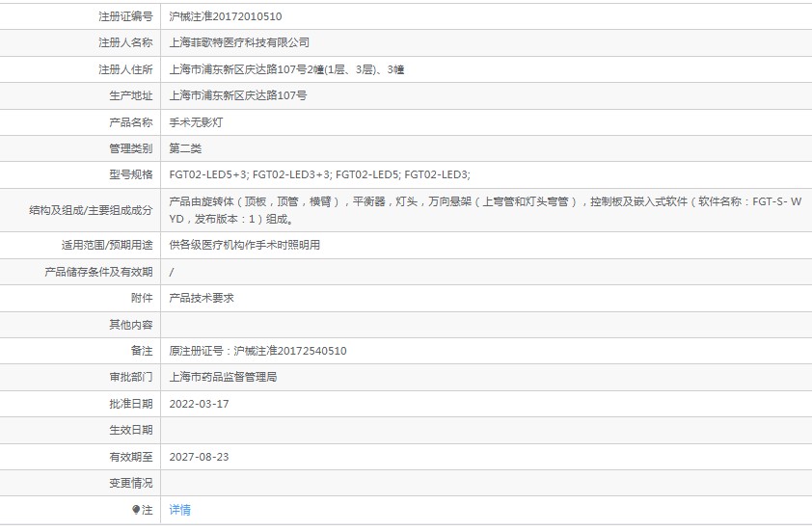Select structure description starting 产品由旋转体
This screenshot has height=531, width=812.
485,210
